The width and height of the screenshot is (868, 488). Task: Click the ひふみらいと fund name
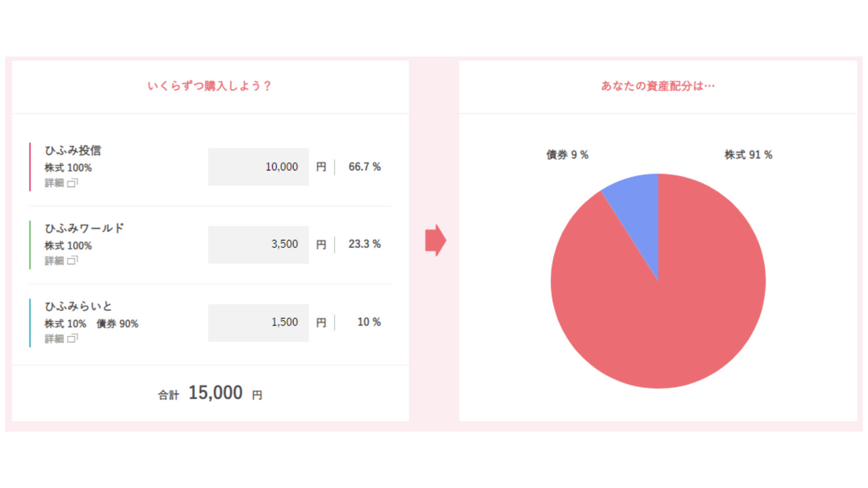pos(78,306)
